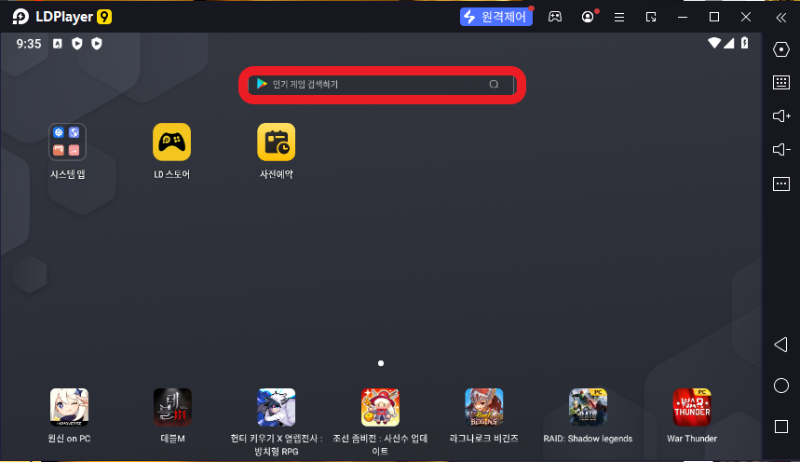This screenshot has width=800, height=462.
Task: Click the game search input field
Action: coord(381,84)
